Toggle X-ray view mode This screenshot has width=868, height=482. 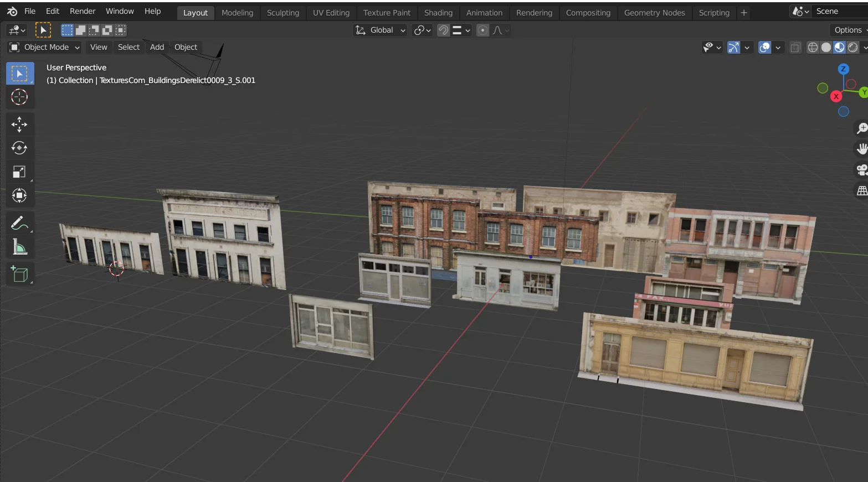pos(795,48)
